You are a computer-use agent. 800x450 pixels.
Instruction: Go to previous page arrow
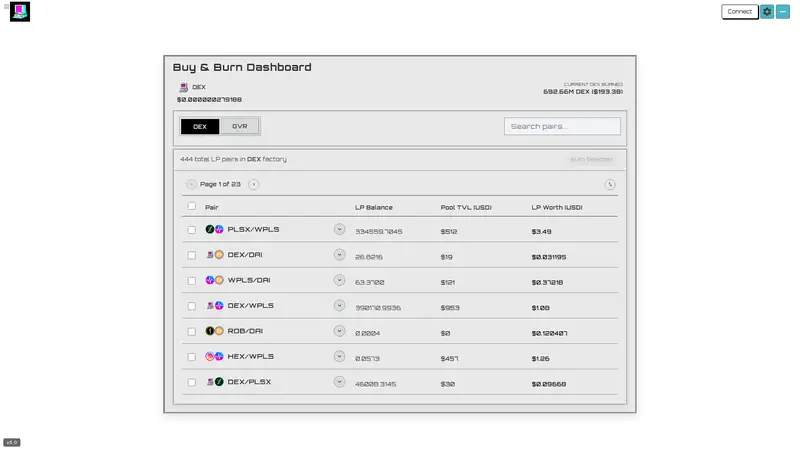point(191,185)
